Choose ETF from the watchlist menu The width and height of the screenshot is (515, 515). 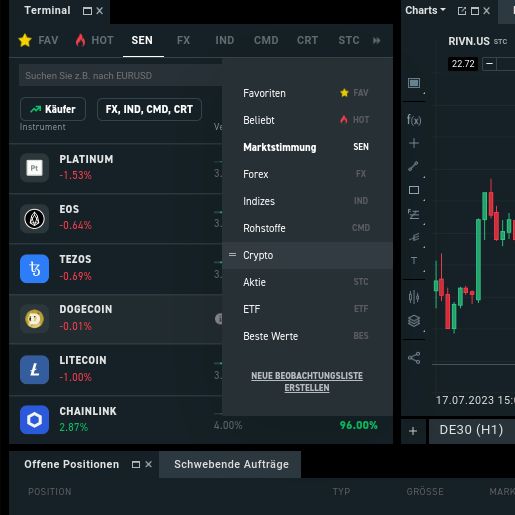307,309
